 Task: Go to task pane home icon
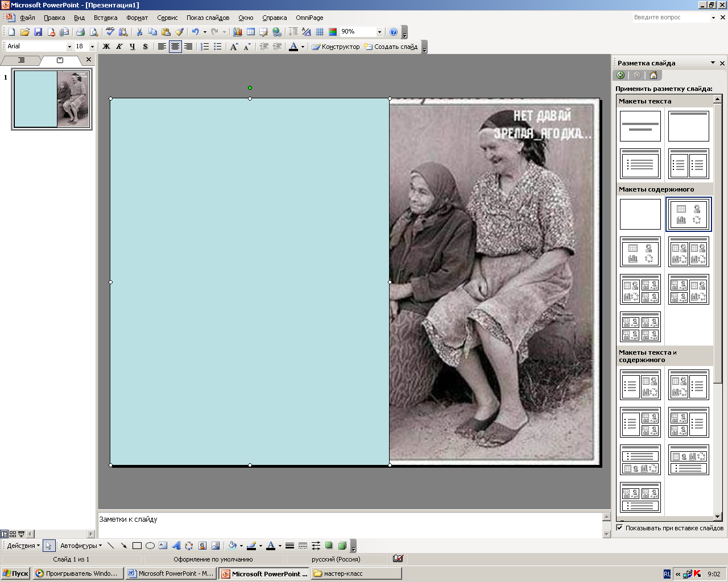tap(653, 75)
